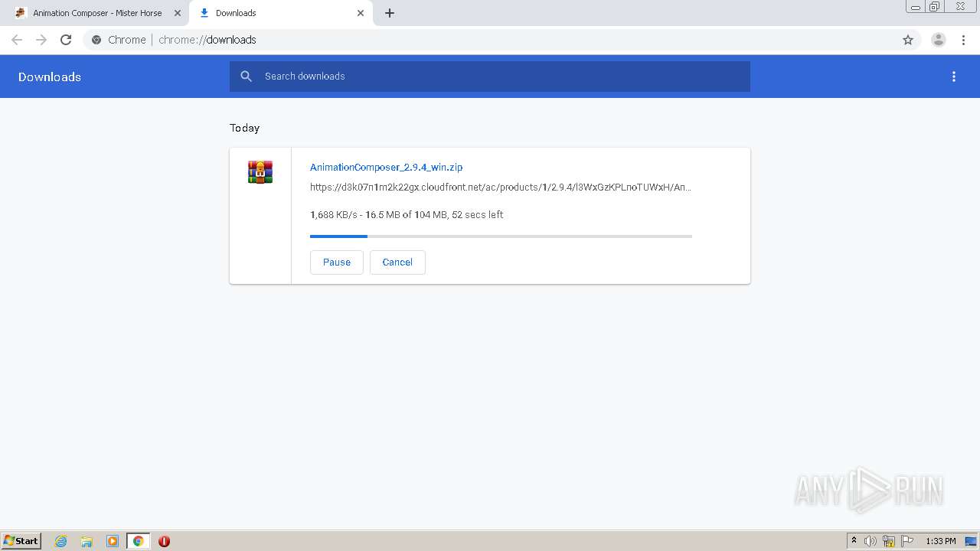
Task: Launch Internet Explorer from taskbar
Action: point(61,541)
